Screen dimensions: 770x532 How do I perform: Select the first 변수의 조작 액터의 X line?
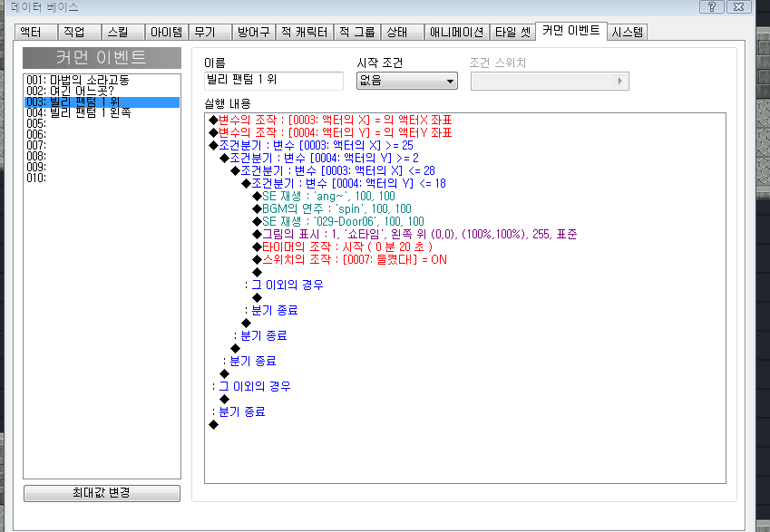pos(330,120)
